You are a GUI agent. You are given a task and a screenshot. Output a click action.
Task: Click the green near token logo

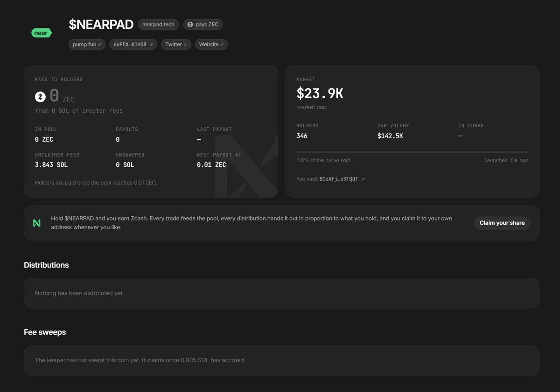pyautogui.click(x=41, y=33)
